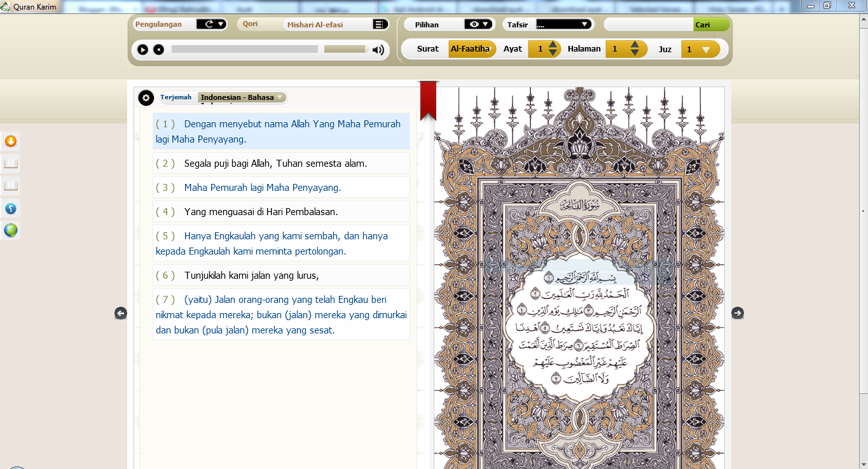Stop the recitation audio

click(158, 50)
